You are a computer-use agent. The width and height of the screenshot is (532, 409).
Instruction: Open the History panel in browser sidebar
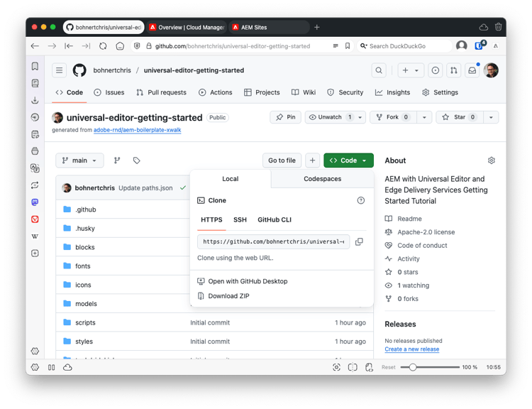35,117
